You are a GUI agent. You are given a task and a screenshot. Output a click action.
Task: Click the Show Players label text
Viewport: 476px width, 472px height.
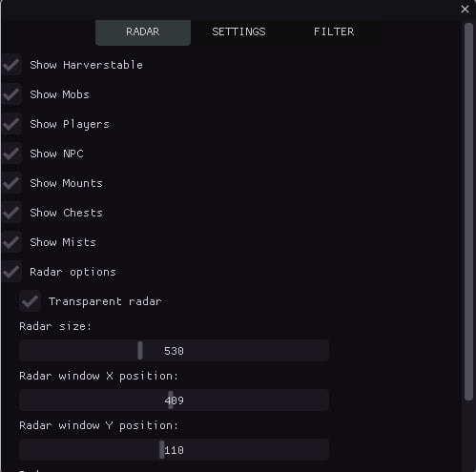(x=70, y=124)
